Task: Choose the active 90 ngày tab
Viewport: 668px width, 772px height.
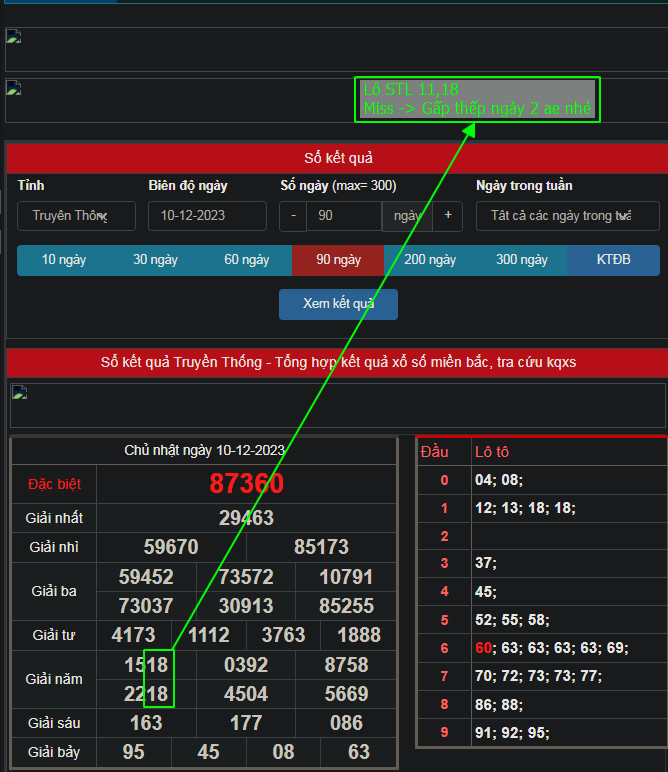Action: point(338,260)
